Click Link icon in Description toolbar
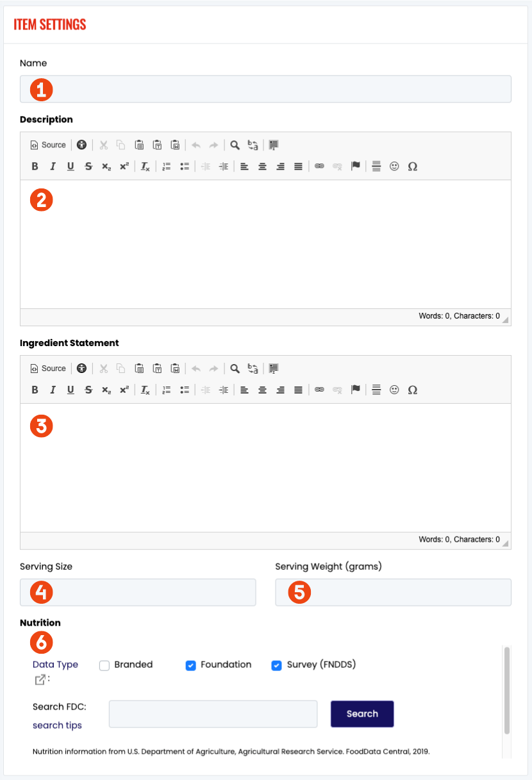 tap(319, 167)
